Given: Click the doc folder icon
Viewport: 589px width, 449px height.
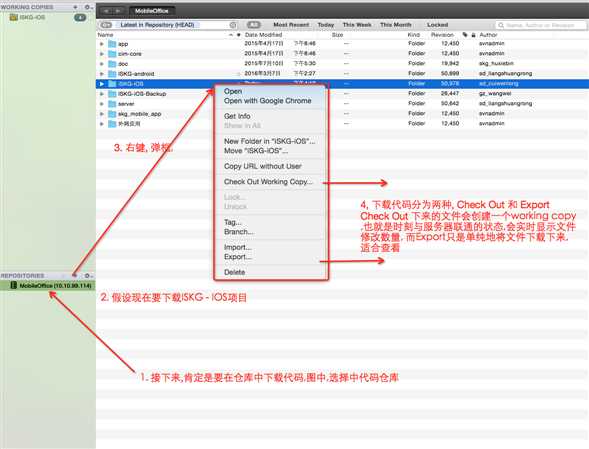Looking at the screenshot, I should pyautogui.click(x=112, y=63).
